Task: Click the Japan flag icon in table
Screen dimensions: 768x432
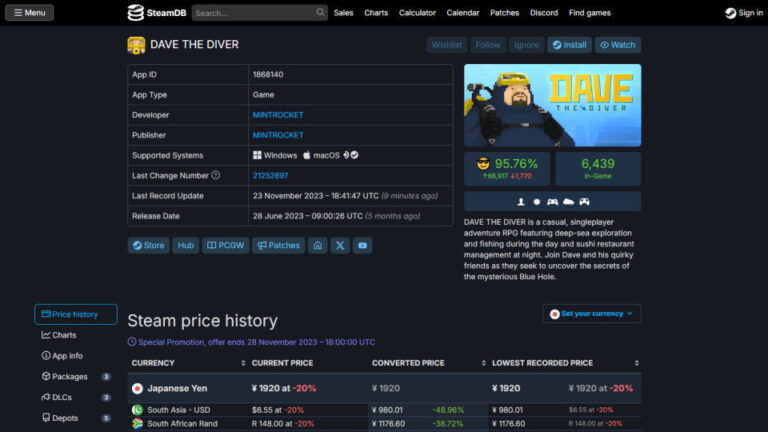Action: click(137, 388)
